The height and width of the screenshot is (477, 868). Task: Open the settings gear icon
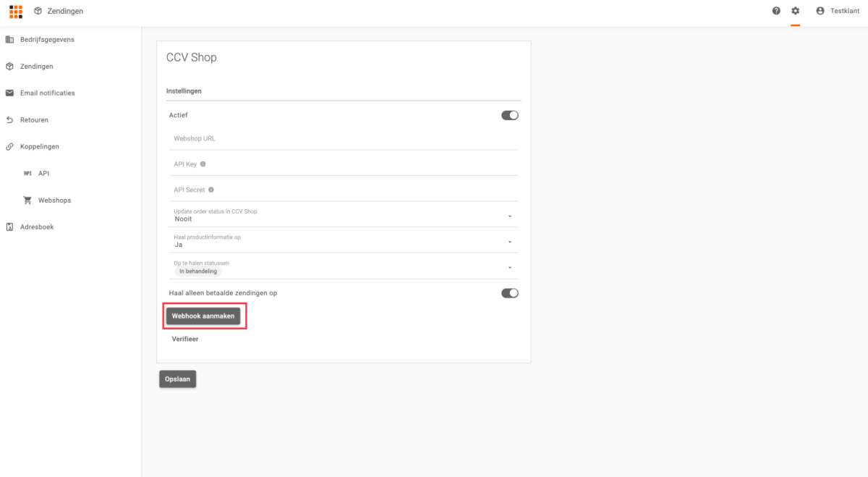796,11
